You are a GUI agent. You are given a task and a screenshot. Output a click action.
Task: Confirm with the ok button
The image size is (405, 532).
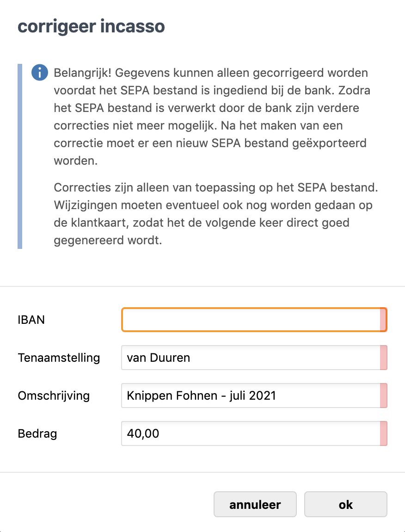coord(345,504)
